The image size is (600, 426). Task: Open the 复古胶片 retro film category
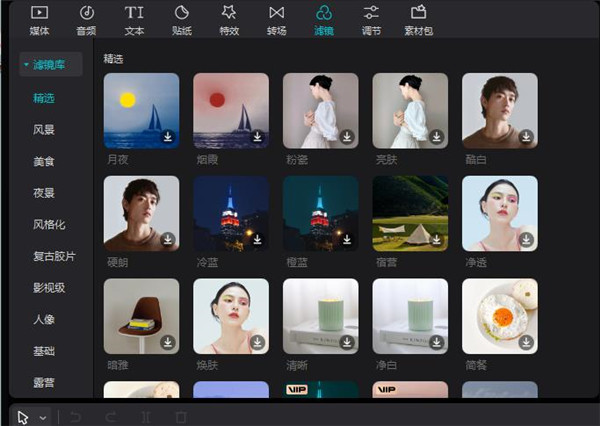(54, 256)
